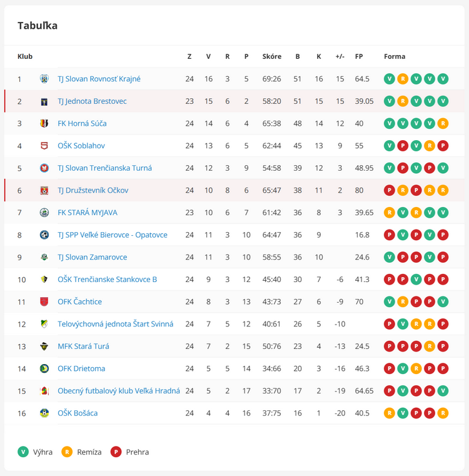The width and height of the screenshot is (469, 476).
Task: Click the FK Horná Súča club crest
Action: (44, 124)
